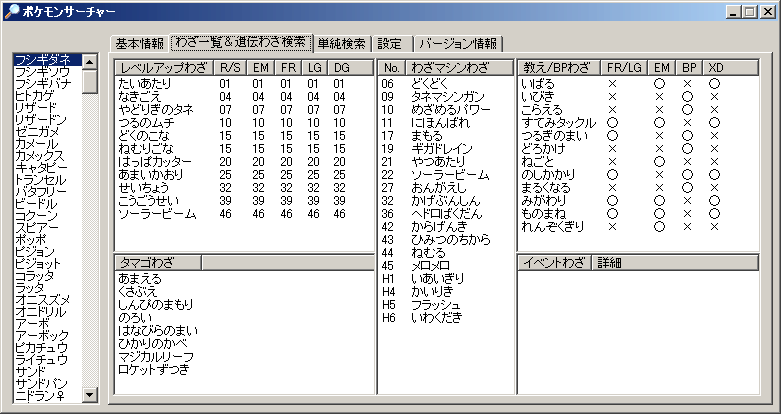
Task: Click the レベルアップわざ column header
Action: click(164, 68)
